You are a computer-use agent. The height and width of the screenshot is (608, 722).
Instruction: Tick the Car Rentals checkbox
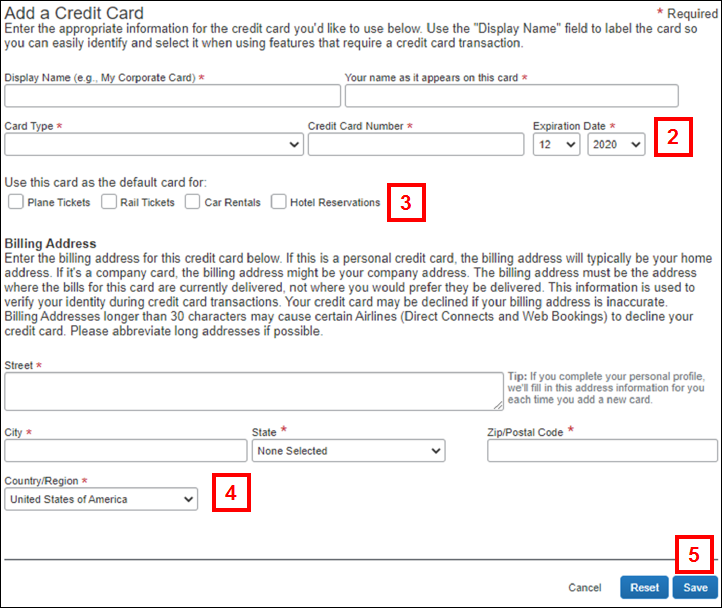[x=194, y=202]
